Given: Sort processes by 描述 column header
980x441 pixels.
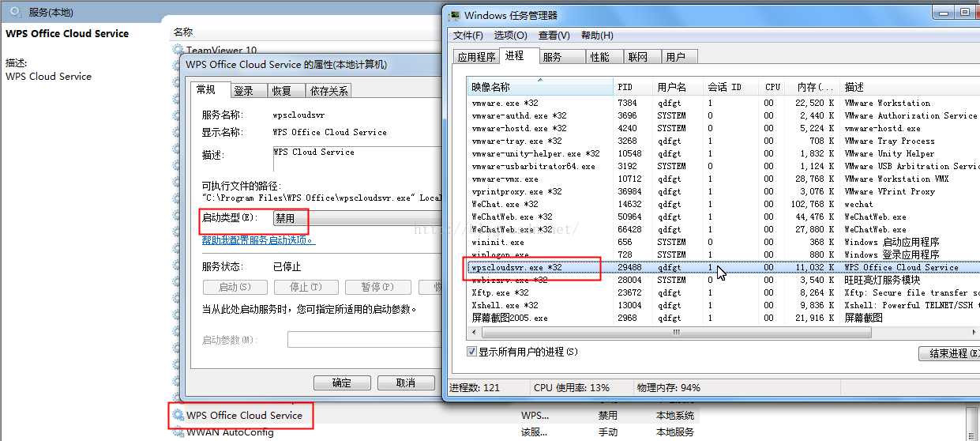Looking at the screenshot, I should (910, 86).
